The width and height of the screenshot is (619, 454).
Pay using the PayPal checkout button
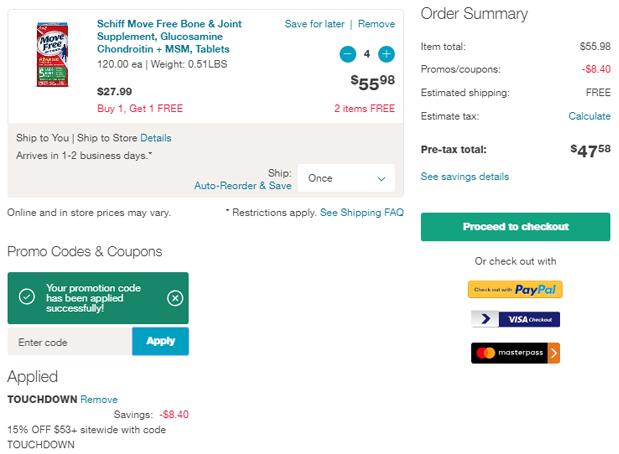click(515, 289)
